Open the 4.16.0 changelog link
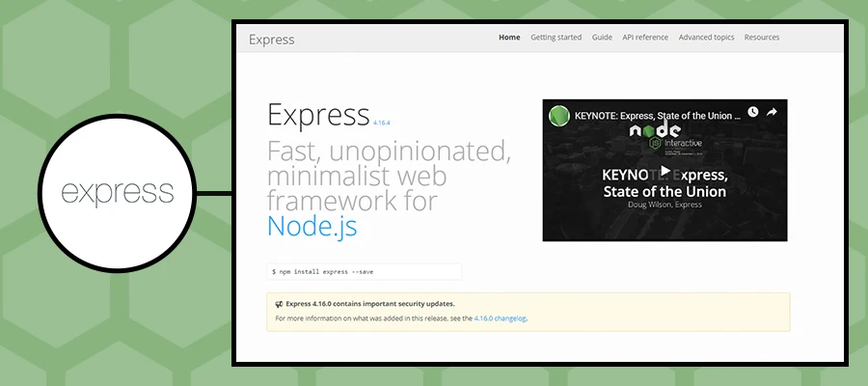868x386 pixels. (x=501, y=317)
